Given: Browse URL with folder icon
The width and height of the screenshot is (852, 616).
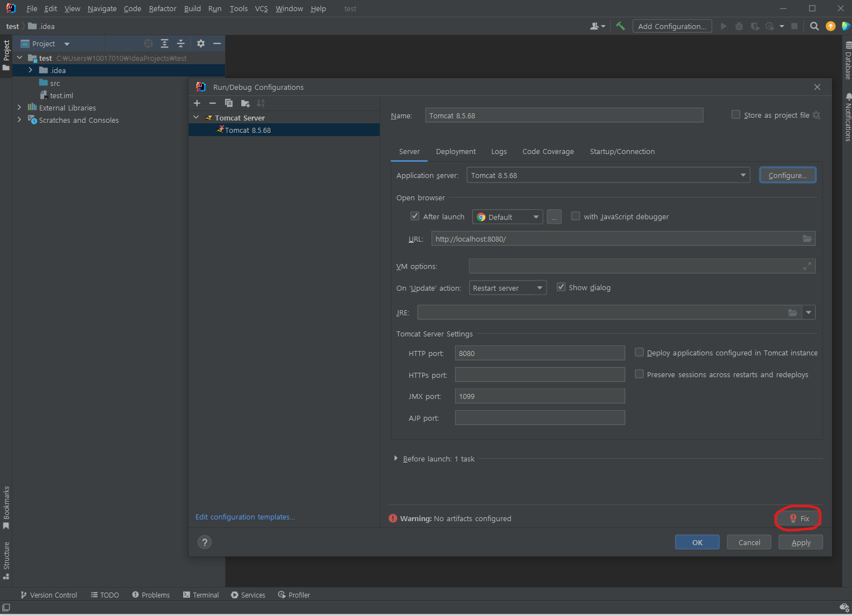Looking at the screenshot, I should coord(807,239).
